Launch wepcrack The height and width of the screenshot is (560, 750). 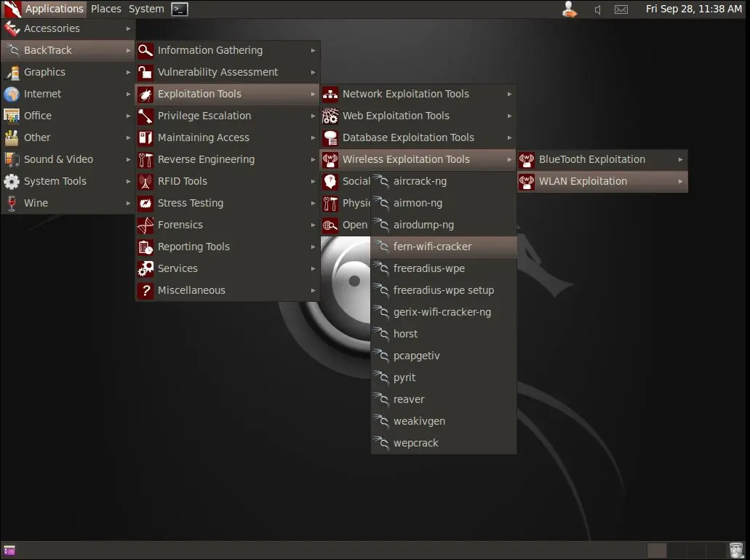(x=444, y=444)
